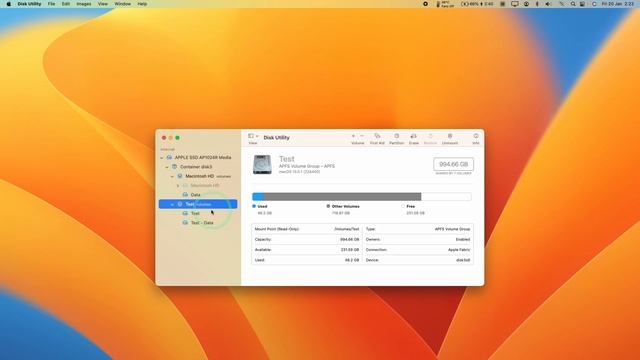Click the Available row in details table
This screenshot has height=360, width=640.
tap(307, 249)
